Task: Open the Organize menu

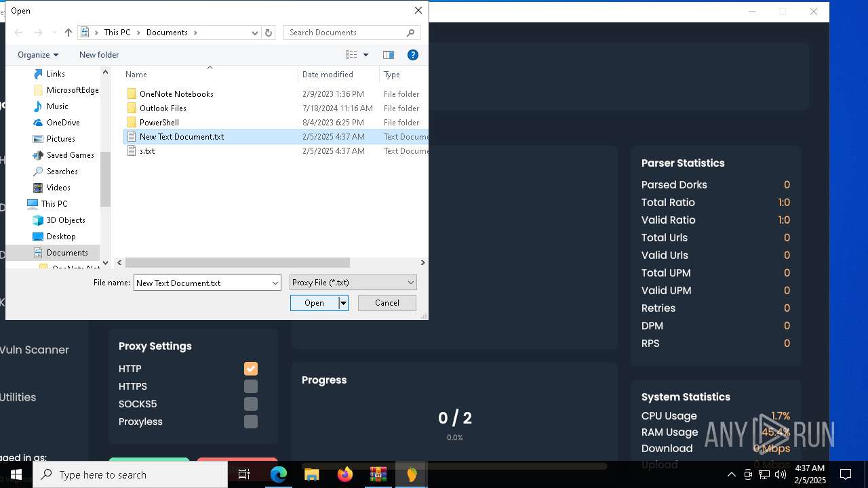Action: [38, 55]
